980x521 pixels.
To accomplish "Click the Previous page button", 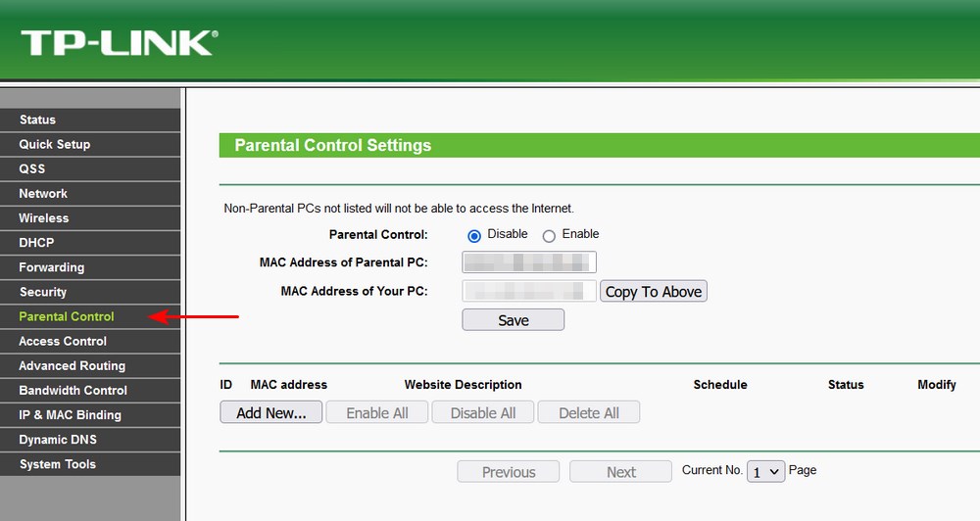I will pyautogui.click(x=508, y=472).
